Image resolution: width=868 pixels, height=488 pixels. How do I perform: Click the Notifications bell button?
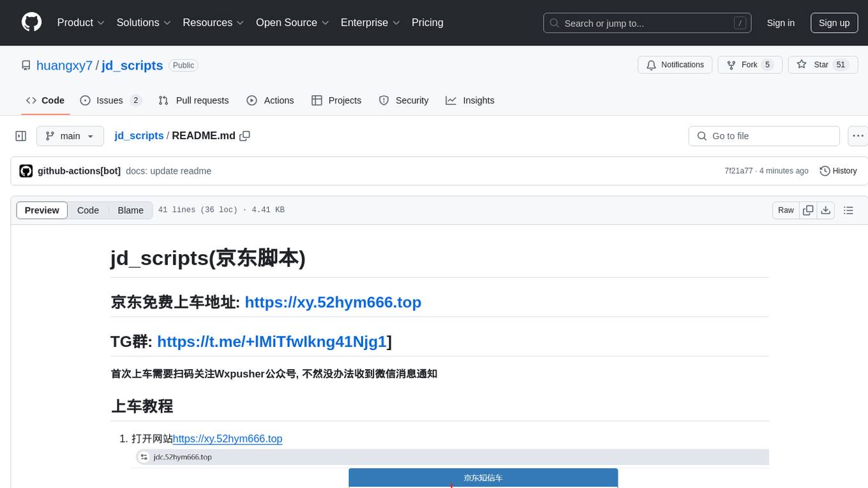tap(675, 65)
